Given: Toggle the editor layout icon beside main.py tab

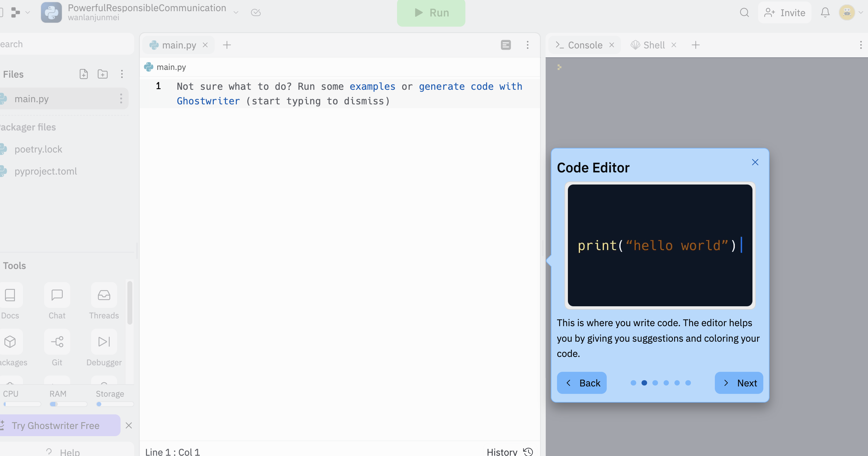Looking at the screenshot, I should [x=505, y=45].
